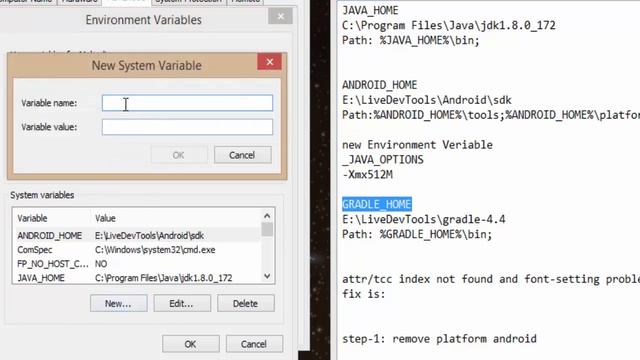The image size is (640, 360).
Task: Click 'step-1: remove platform android' line
Action: pos(440,339)
